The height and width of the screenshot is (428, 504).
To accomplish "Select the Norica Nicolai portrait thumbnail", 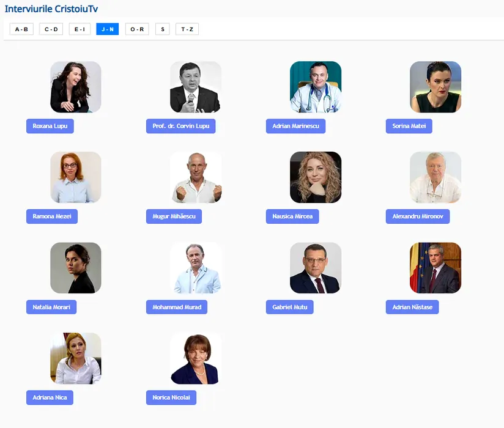I will click(x=196, y=358).
